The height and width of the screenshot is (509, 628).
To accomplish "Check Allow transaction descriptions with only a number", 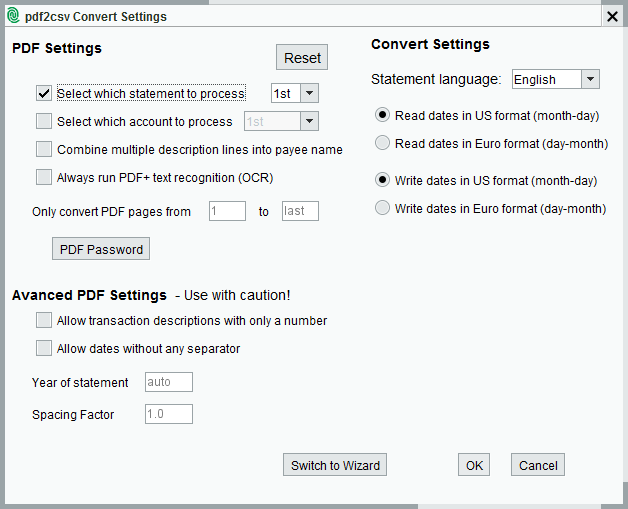I will [x=44, y=320].
